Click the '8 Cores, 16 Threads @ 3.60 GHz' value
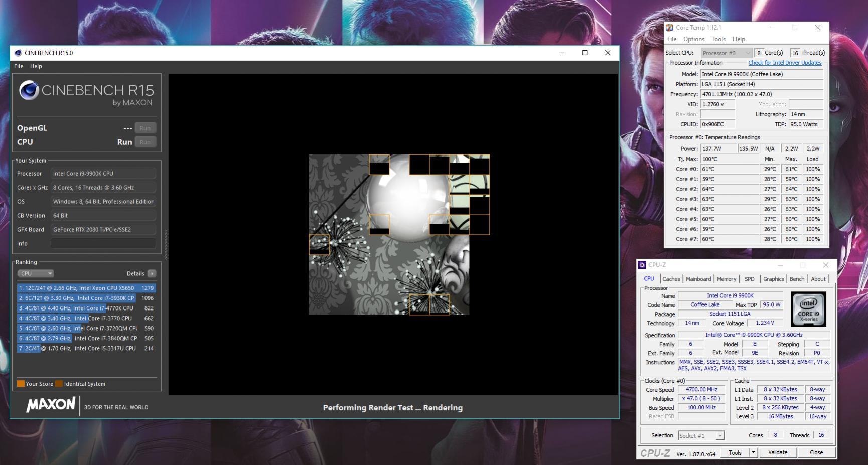The image size is (868, 465). tap(103, 187)
